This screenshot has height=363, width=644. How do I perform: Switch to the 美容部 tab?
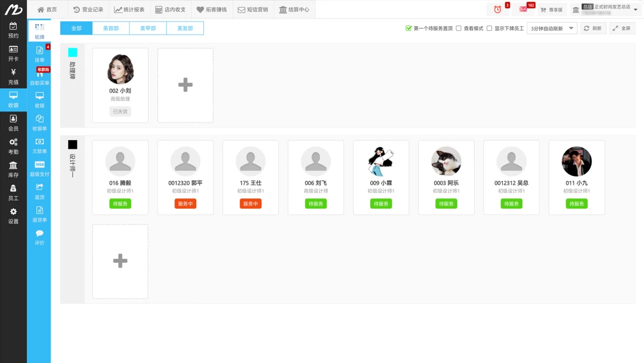pyautogui.click(x=111, y=29)
